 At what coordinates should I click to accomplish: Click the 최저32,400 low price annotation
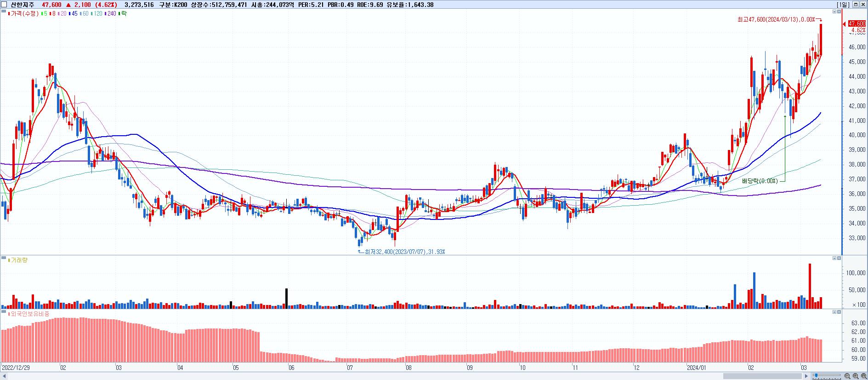coord(405,252)
